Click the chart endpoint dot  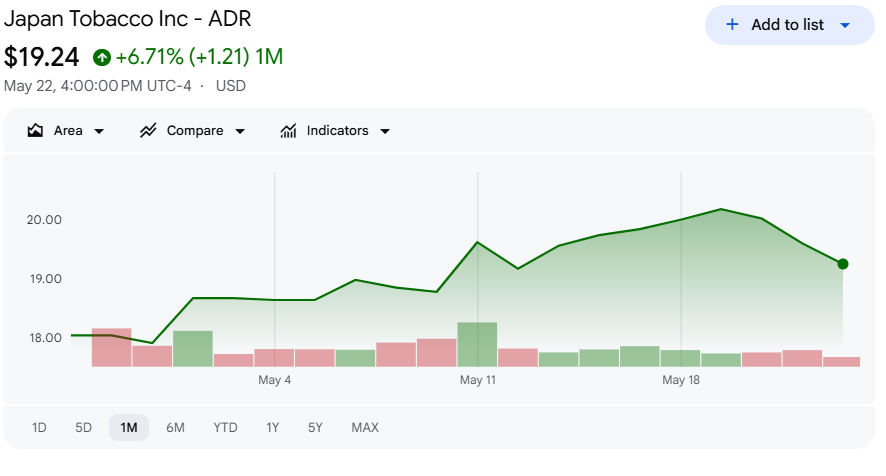click(842, 264)
